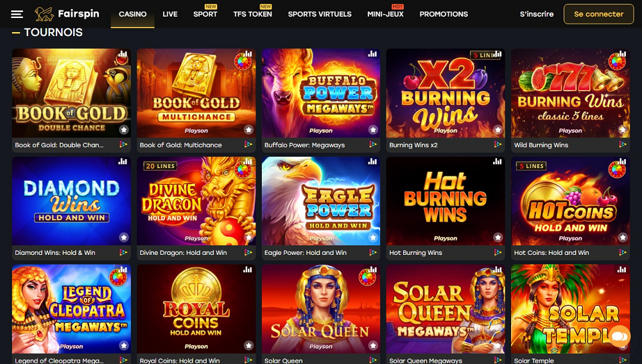Toggle favorite star on Hot Coins: Hold and Win
The width and height of the screenshot is (642, 364).
623,238
